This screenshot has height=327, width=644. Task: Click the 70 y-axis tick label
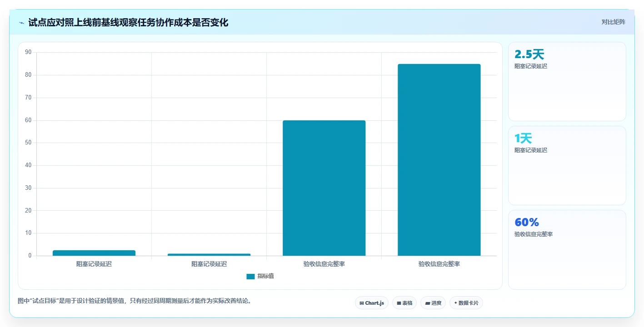coord(28,98)
